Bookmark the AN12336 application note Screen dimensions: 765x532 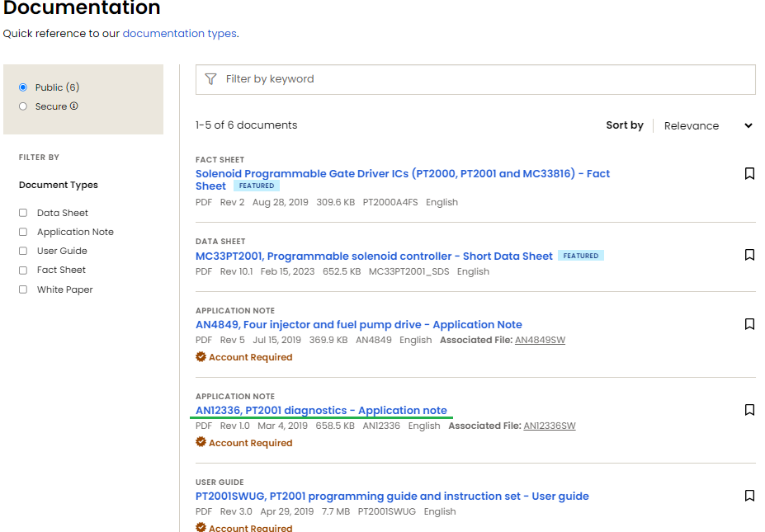pos(749,410)
